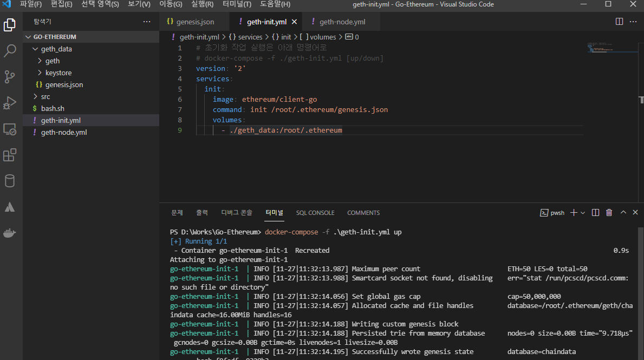Open the Docker view icon
The image size is (644, 360).
9,233
